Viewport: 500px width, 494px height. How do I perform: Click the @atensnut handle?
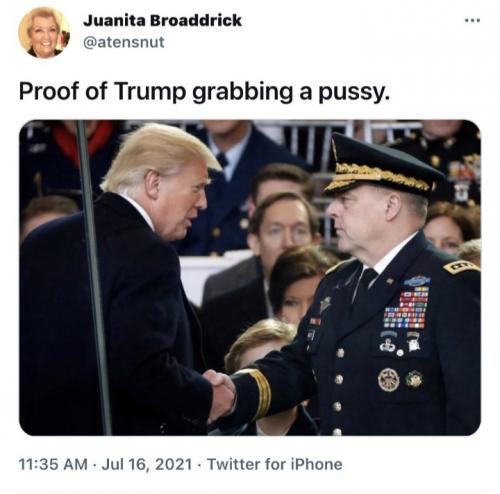(x=123, y=42)
